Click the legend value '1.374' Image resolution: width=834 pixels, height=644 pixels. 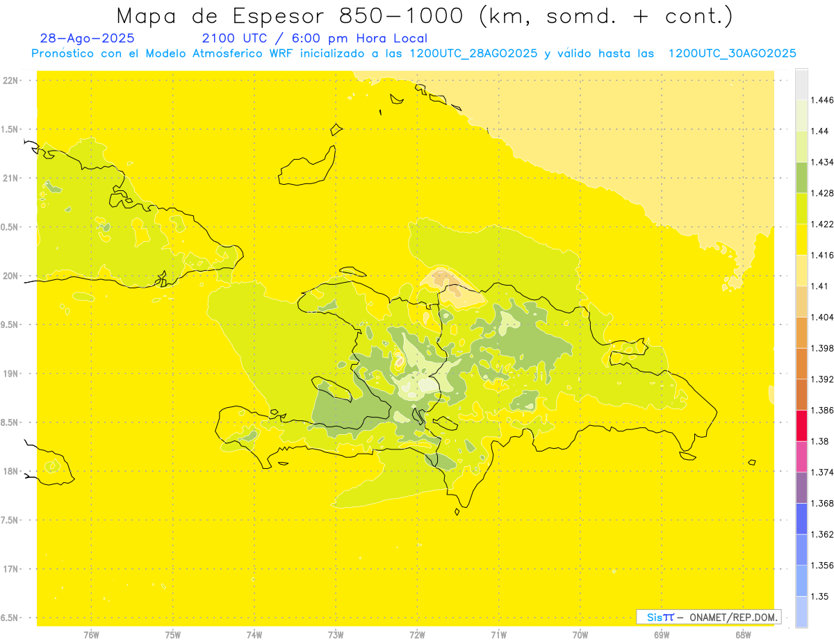tap(821, 472)
